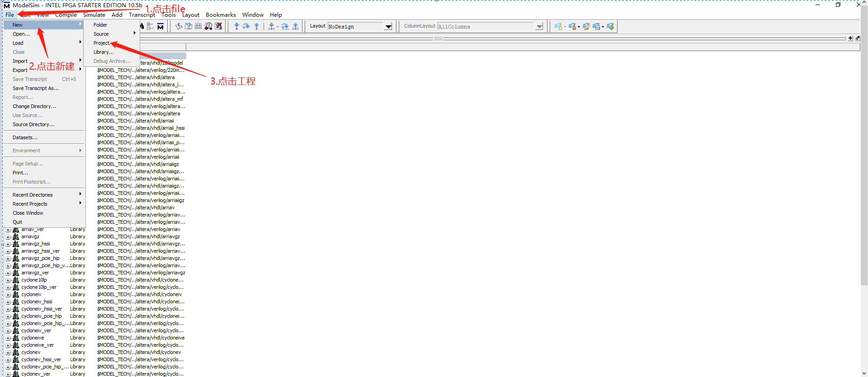Click the red X stop-compile toolbar icon
This screenshot has width=868, height=377.
pyautogui.click(x=218, y=26)
